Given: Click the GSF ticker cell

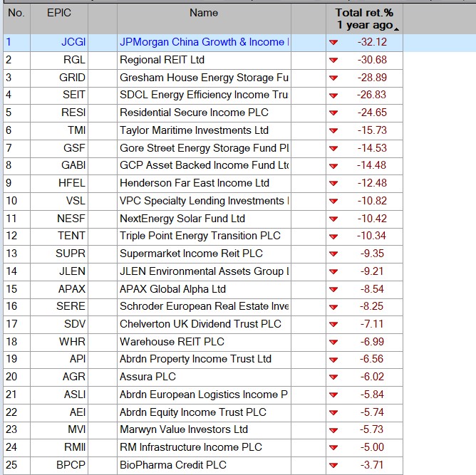Looking at the screenshot, I should 59,148.
